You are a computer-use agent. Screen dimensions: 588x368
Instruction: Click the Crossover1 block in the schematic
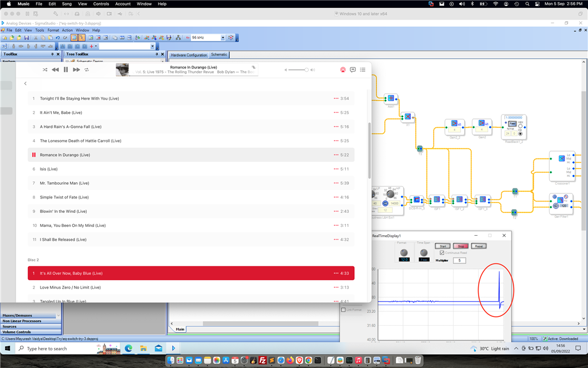coord(562,166)
